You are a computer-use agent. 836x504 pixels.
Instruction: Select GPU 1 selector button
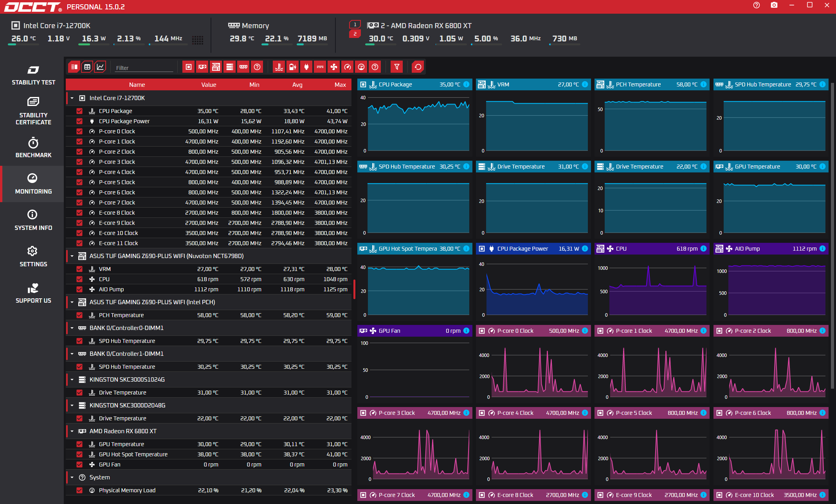pos(355,25)
